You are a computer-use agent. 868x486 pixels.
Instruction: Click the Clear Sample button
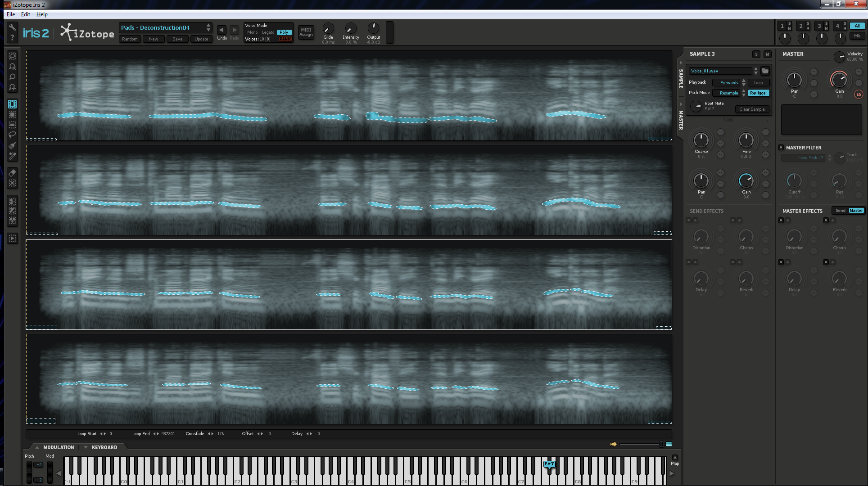point(751,109)
